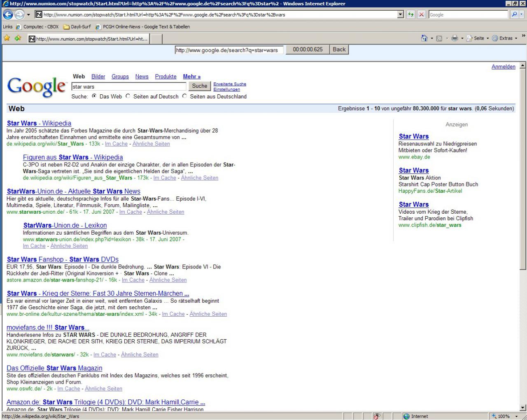Viewport: 527px width, 420px height.
Task: Open the Groups search category
Action: [120, 77]
